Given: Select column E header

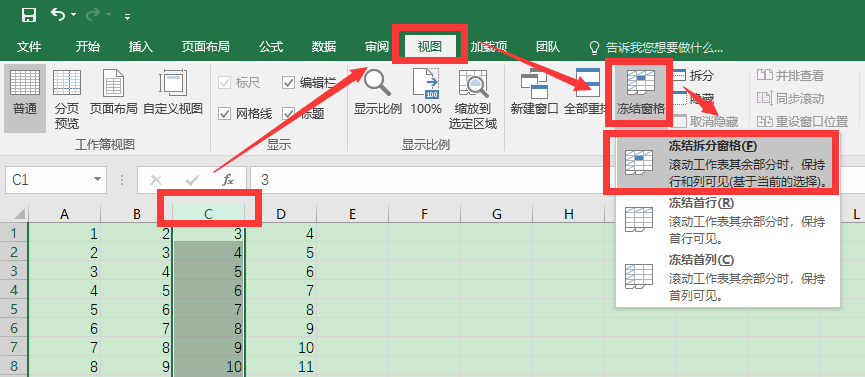Looking at the screenshot, I should coord(353,214).
